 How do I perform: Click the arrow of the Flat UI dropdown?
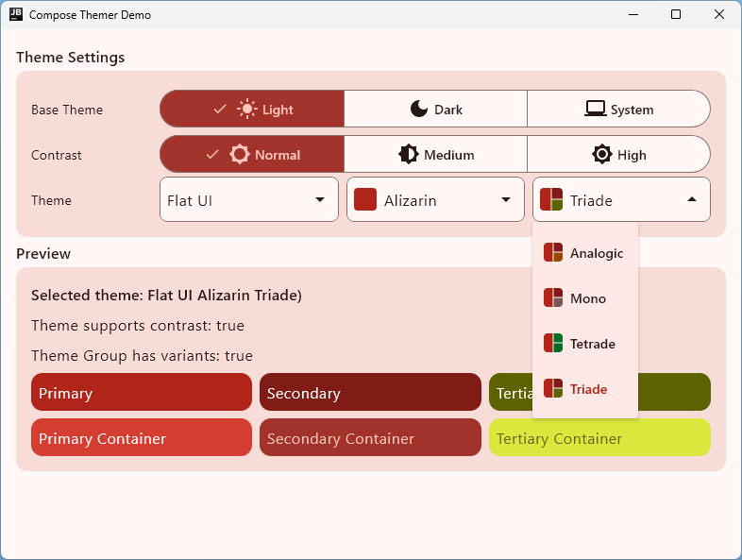click(320, 200)
